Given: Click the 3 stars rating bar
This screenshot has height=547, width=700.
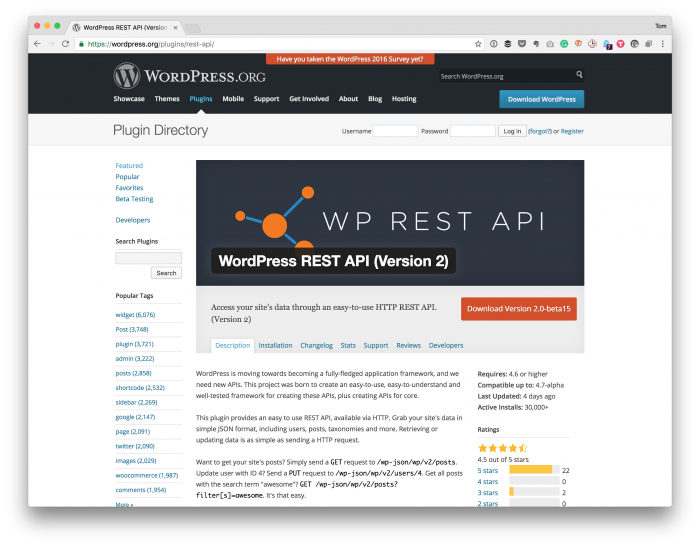Looking at the screenshot, I should click(x=534, y=491).
